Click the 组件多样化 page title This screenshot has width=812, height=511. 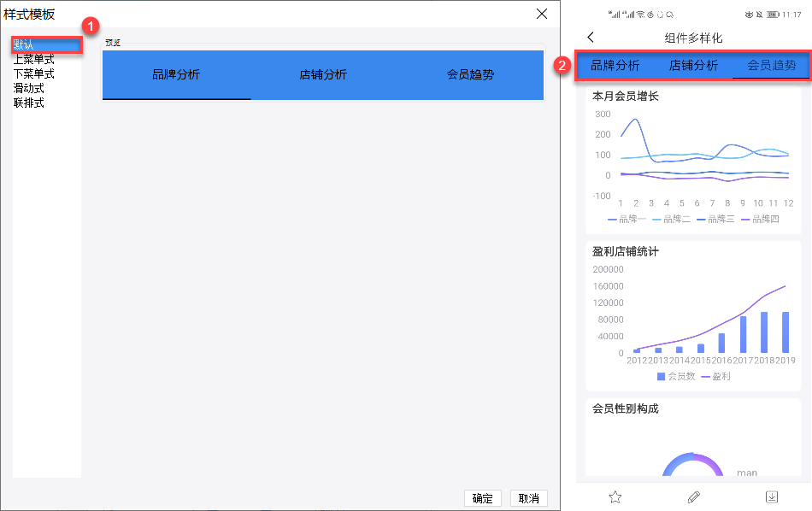(693, 38)
